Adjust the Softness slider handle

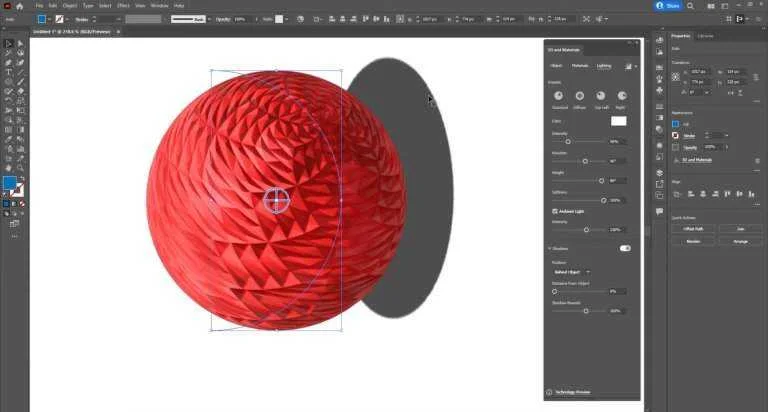[x=603, y=200]
